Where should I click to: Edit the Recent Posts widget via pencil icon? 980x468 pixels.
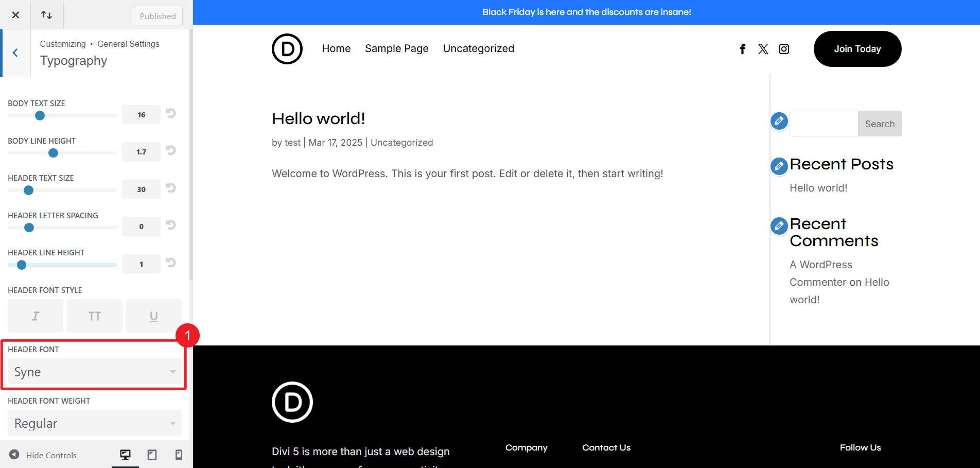tap(779, 166)
